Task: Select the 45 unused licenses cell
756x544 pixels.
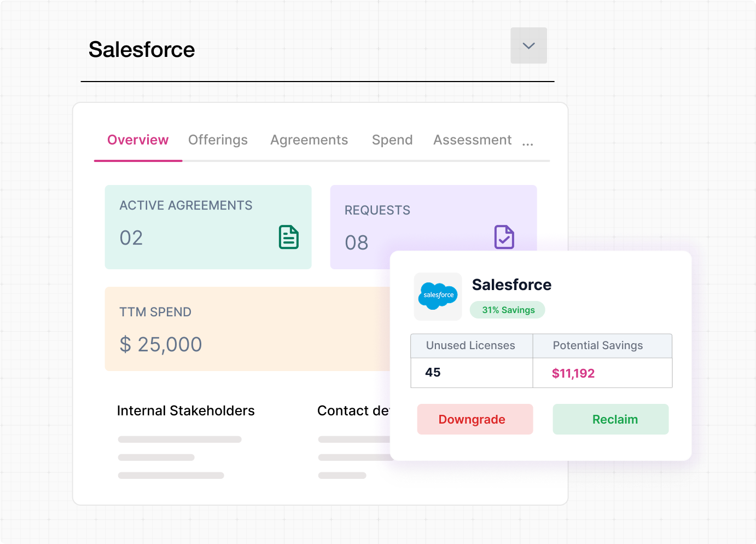Action: tap(472, 373)
